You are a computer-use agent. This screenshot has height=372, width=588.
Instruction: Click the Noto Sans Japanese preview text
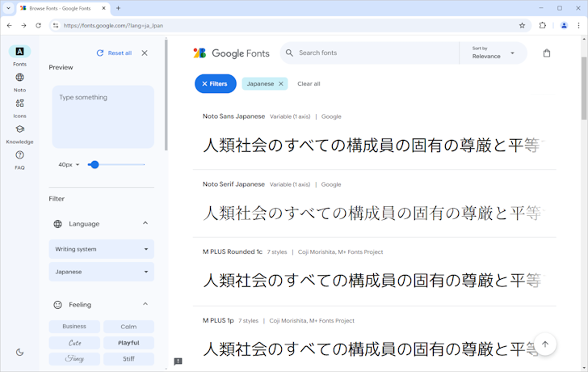tap(373, 146)
